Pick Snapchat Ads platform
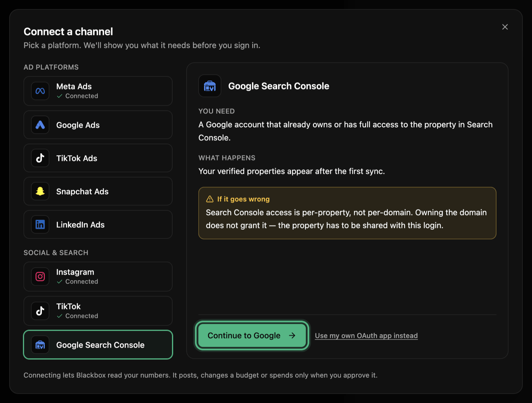This screenshot has width=532, height=403. [98, 191]
